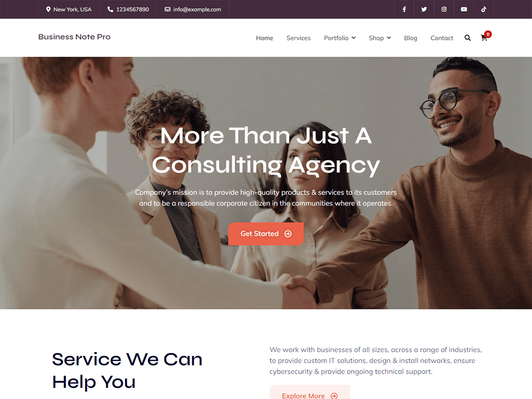Image resolution: width=532 pixels, height=399 pixels.
Task: Click the Explore More button
Action: 310,393
